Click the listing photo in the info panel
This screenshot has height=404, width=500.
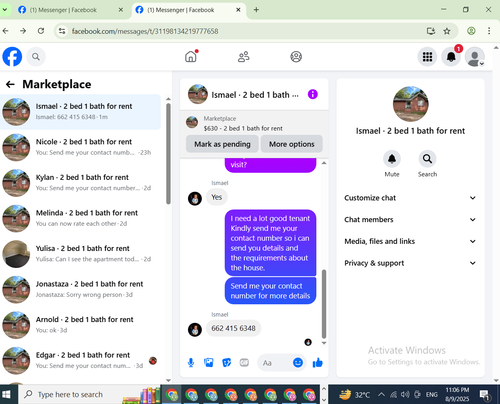[x=410, y=104]
